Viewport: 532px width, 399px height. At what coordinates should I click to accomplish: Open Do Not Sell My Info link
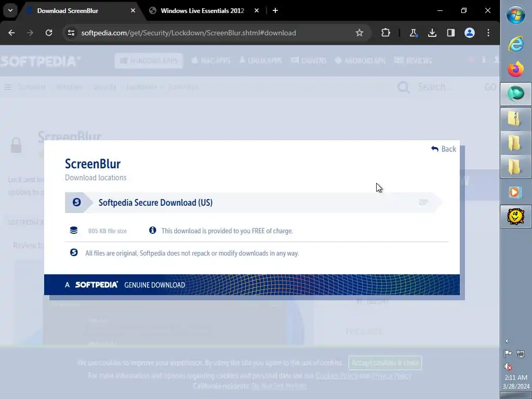(x=279, y=386)
